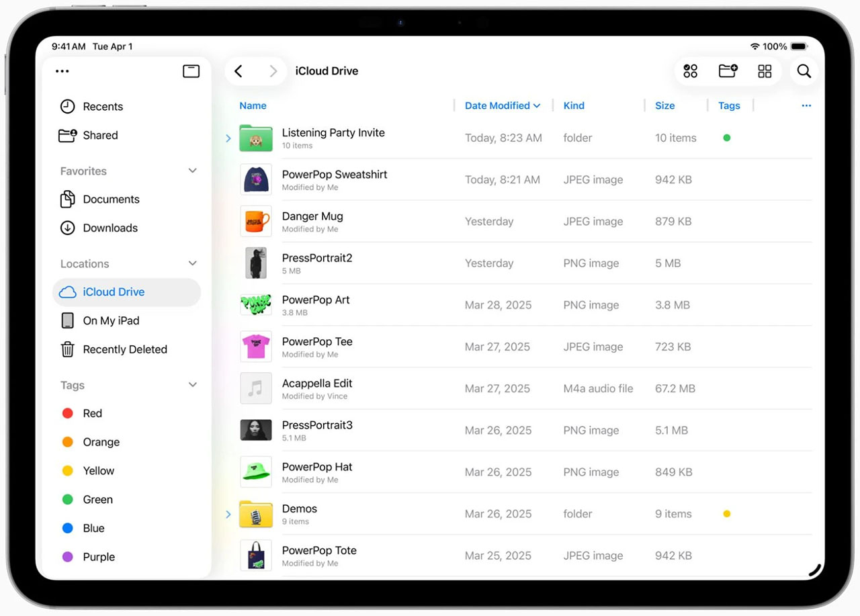Expand the Demos folder disclosure arrow

[228, 515]
